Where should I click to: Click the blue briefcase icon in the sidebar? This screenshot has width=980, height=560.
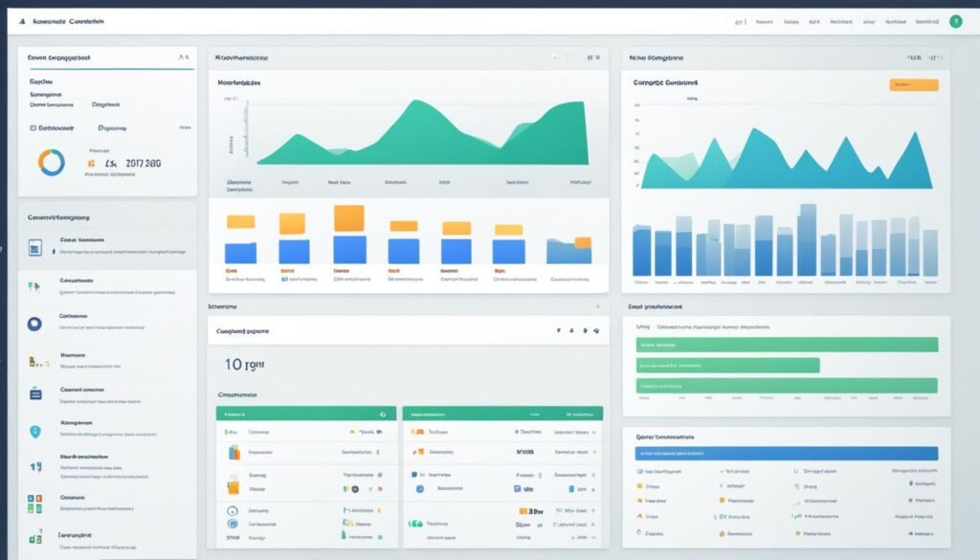(35, 392)
